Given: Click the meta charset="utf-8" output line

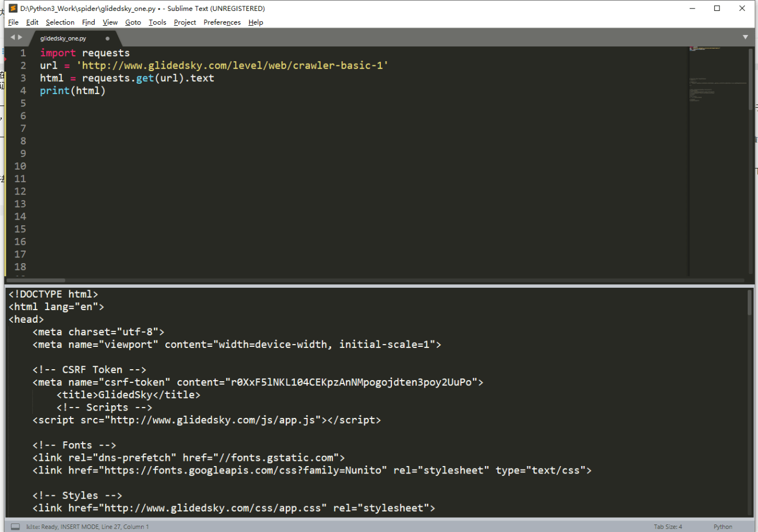Looking at the screenshot, I should click(99, 332).
